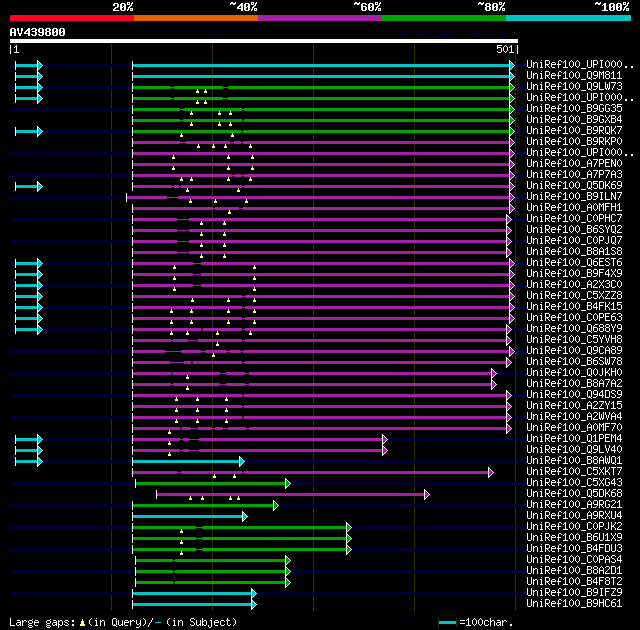Click the purple alignment bar for C5XKT7
This screenshot has width=640, height=630.
(313, 472)
